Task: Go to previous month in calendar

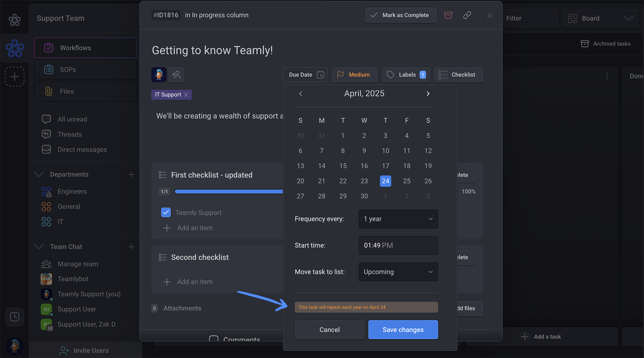Action: point(300,94)
